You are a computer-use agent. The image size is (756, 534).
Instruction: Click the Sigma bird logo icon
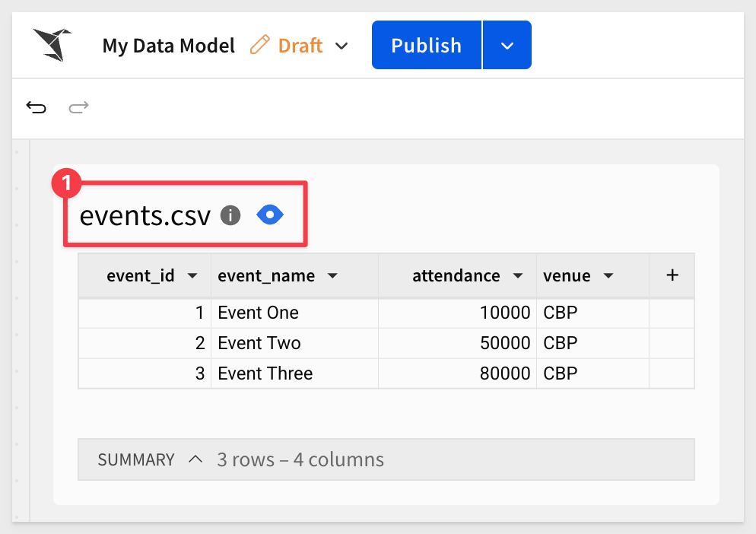52,45
